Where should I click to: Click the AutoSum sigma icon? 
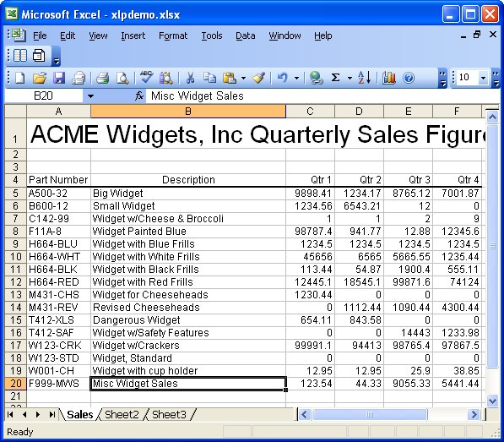335,78
